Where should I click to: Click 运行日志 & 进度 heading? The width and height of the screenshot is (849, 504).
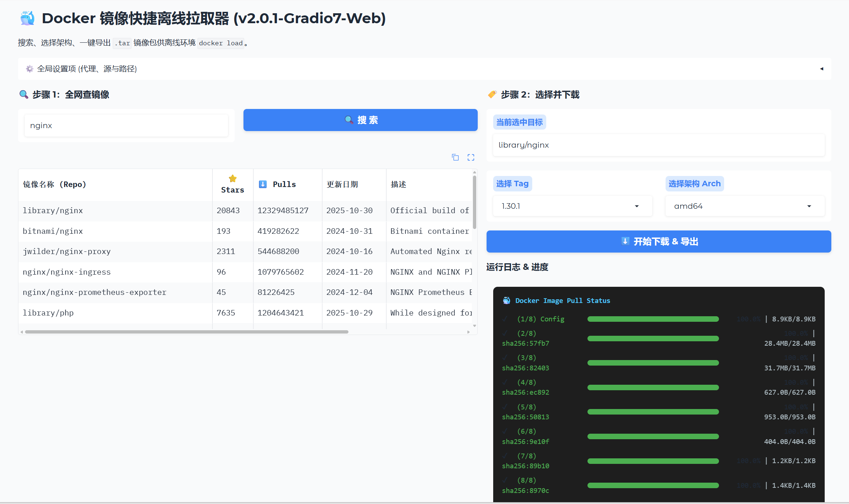click(x=517, y=267)
